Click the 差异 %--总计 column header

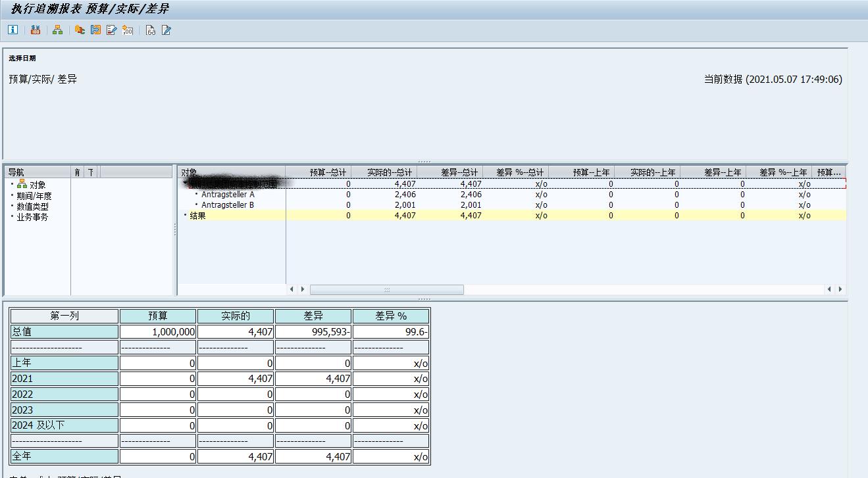click(516, 172)
